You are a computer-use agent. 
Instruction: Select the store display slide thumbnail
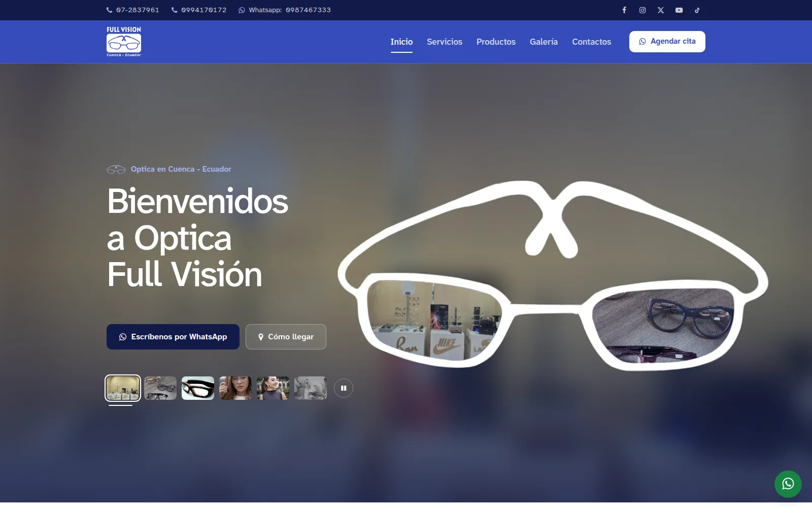(x=123, y=388)
